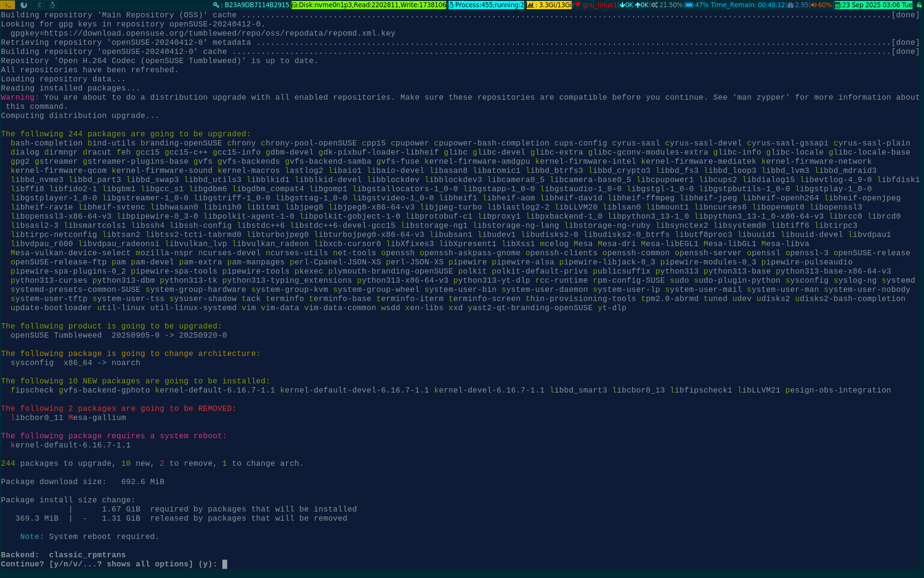Click the 'Note: System reboot required.' line
924x578 pixels.
pos(90,537)
